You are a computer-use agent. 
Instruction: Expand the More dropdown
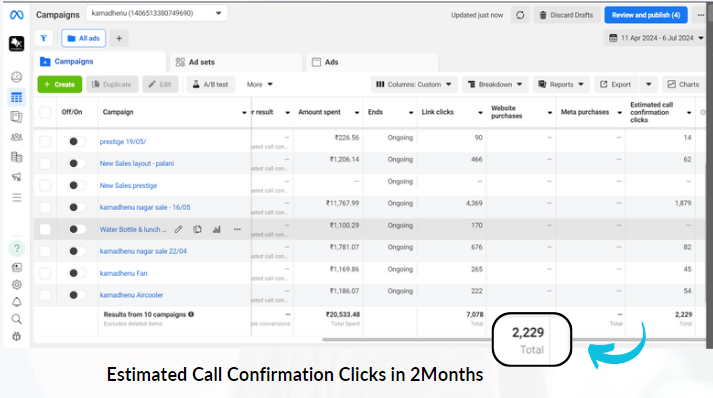(260, 84)
